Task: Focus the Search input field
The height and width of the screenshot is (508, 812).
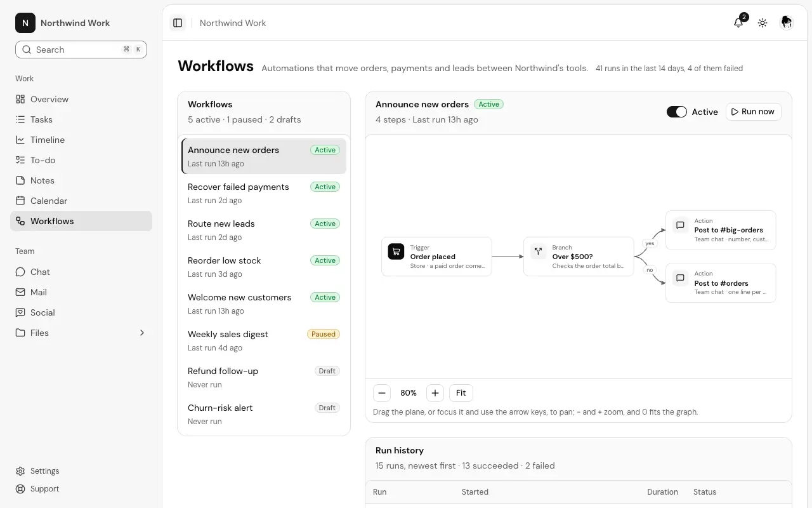Action: tap(81, 50)
